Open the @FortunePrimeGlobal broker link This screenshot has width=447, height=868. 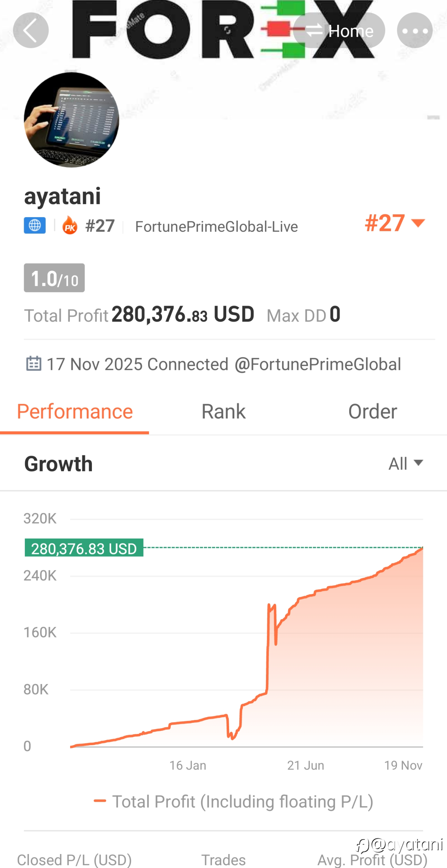pos(317,364)
